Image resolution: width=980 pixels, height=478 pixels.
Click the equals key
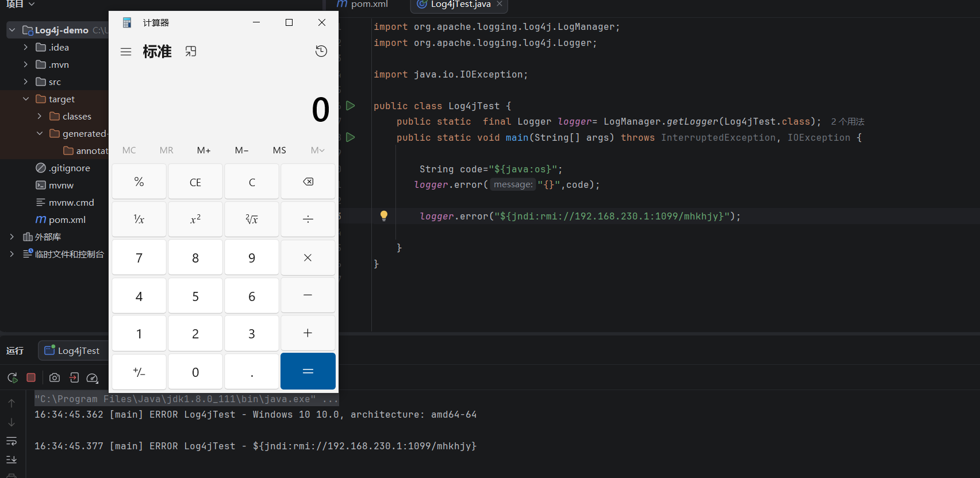[x=308, y=371]
